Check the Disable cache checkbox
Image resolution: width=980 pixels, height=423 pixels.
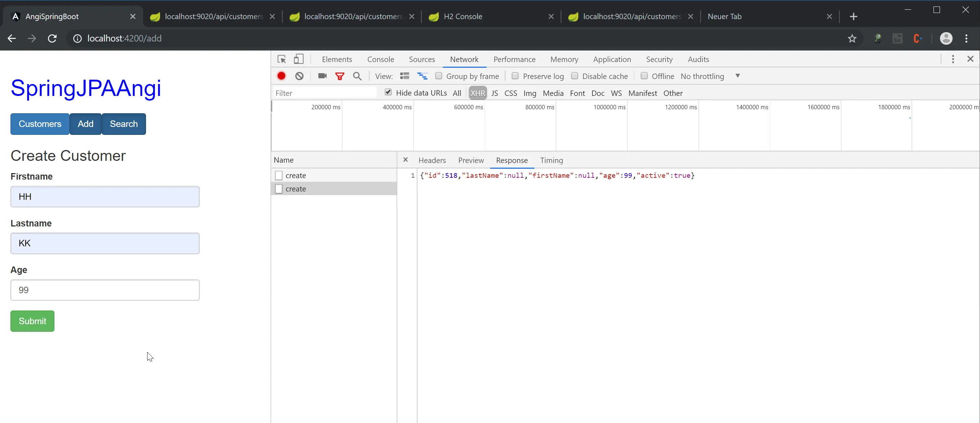click(574, 76)
